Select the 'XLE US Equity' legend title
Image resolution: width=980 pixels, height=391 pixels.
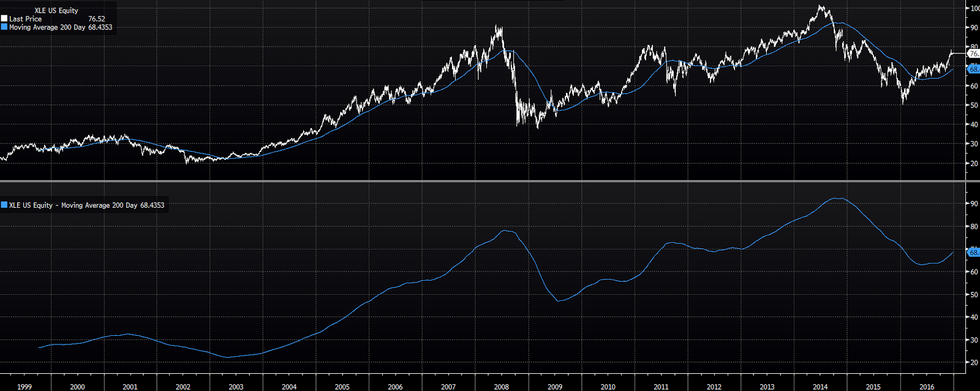(56, 10)
